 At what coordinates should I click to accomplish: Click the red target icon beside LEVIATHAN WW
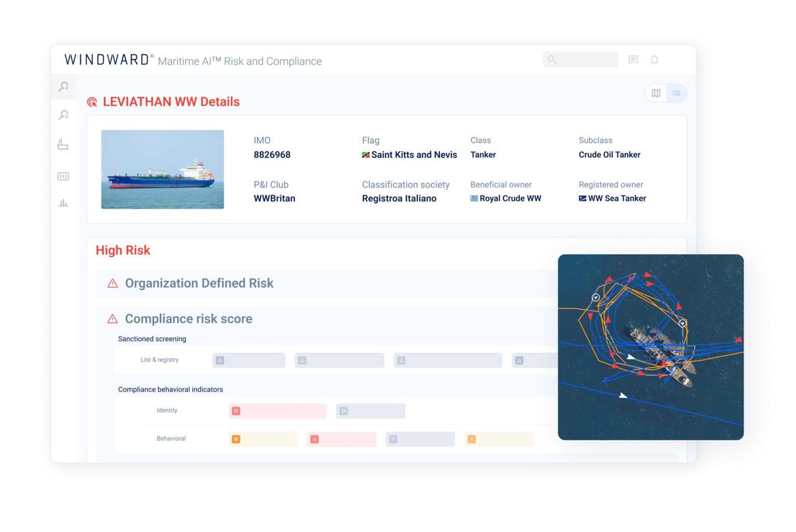92,102
